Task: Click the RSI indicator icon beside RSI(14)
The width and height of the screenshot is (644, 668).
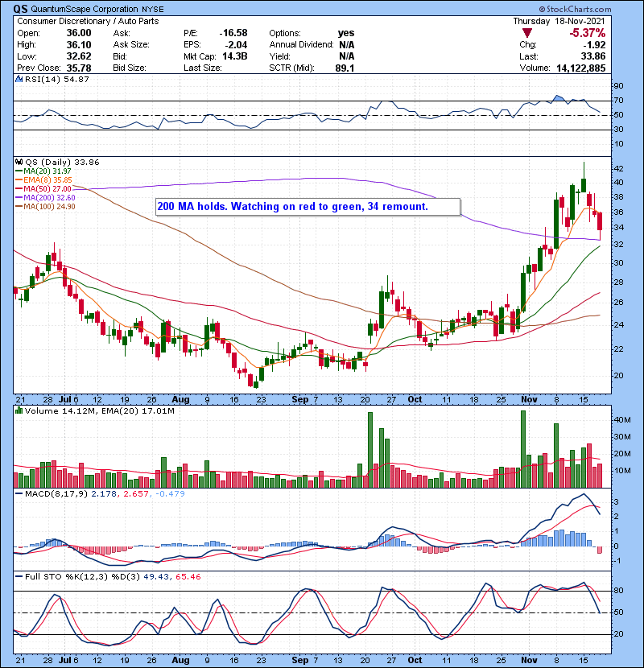Action: coord(19,79)
